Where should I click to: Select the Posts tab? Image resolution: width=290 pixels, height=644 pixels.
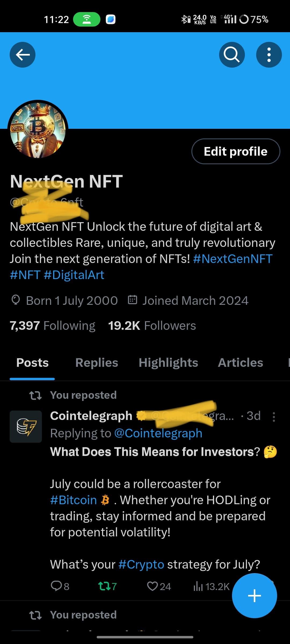point(32,363)
